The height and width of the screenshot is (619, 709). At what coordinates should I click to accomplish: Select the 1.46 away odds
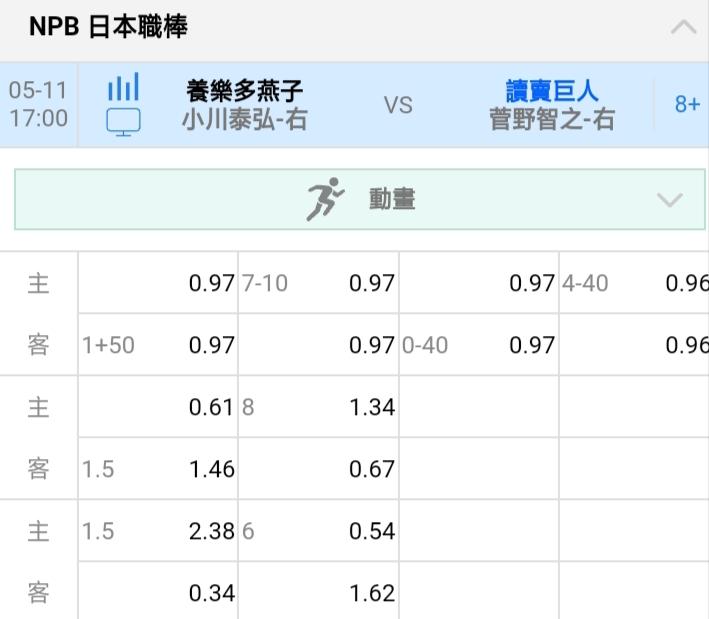coord(211,469)
